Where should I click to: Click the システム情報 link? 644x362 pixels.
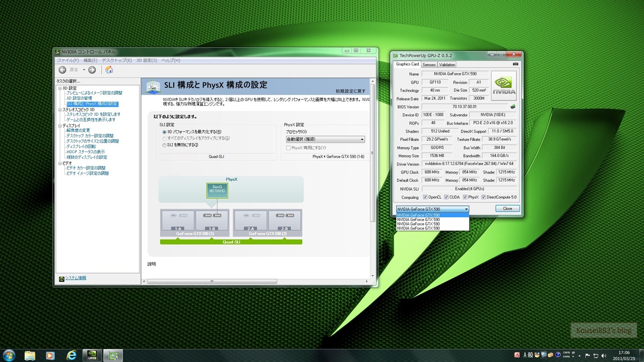[75, 278]
